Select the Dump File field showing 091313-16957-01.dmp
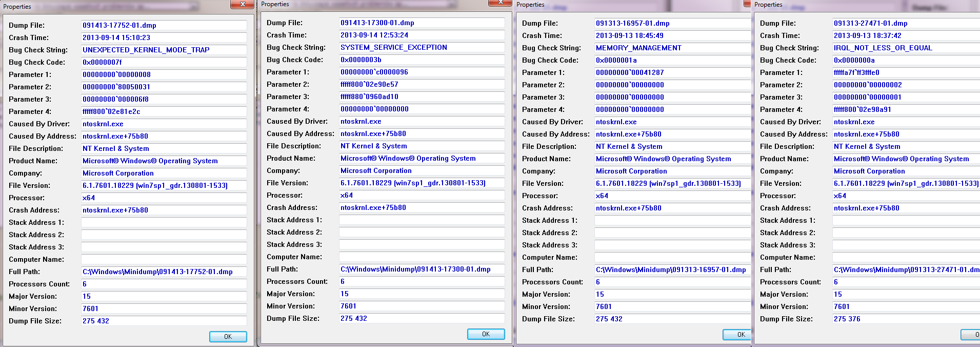Viewport: 980px width, 347px height. 673,23
